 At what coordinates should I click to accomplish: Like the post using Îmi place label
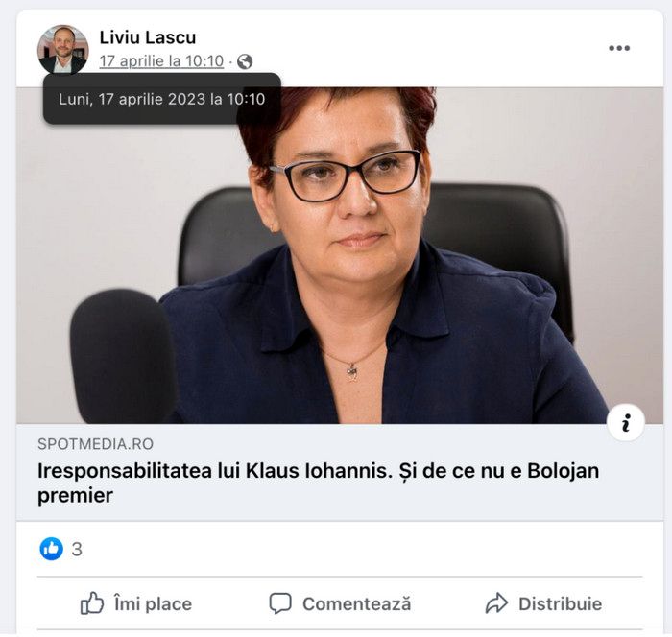[x=153, y=604]
